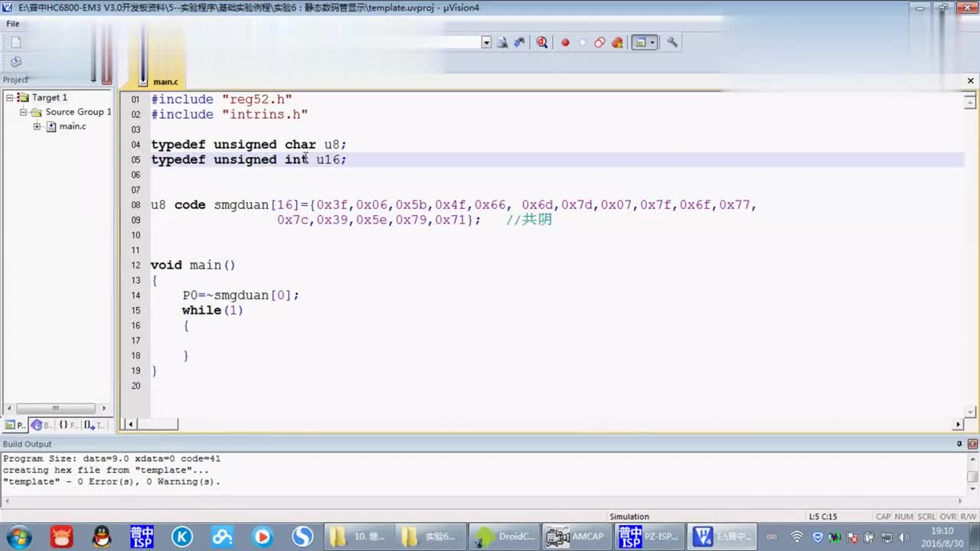Image resolution: width=980 pixels, height=551 pixels.
Task: Click the kill all breakpoints icon
Action: 617,43
